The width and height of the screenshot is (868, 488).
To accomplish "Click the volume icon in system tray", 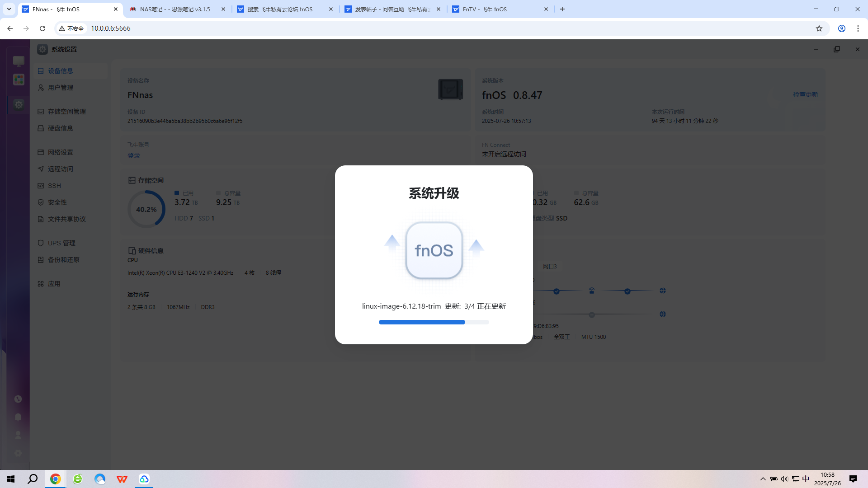I will click(x=784, y=479).
